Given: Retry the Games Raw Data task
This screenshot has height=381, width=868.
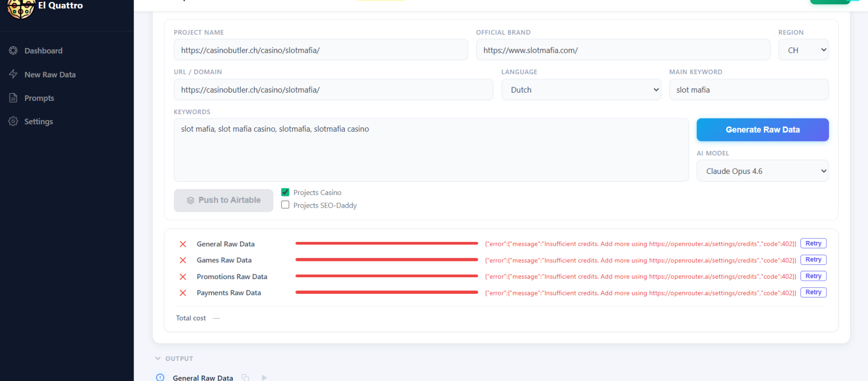Looking at the screenshot, I should tap(813, 260).
